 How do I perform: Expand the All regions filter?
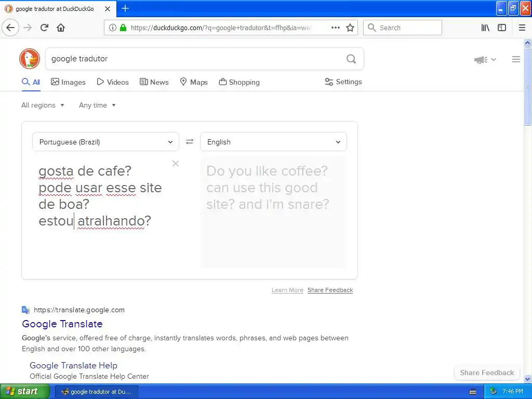tap(43, 105)
